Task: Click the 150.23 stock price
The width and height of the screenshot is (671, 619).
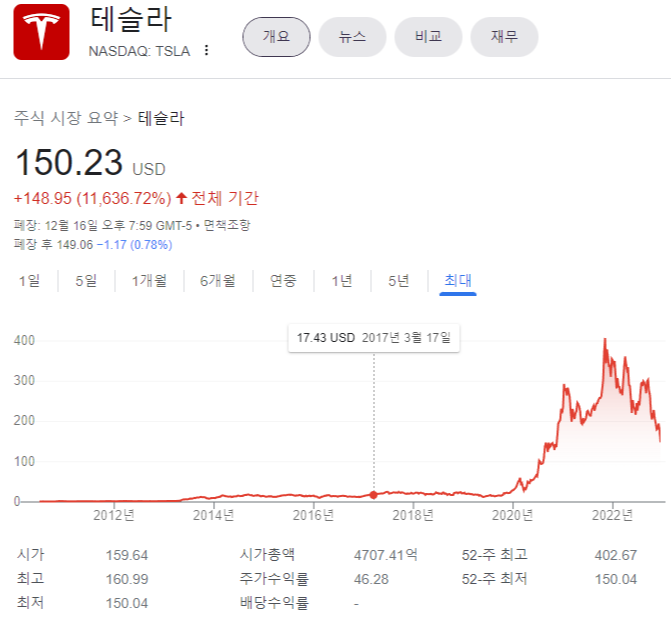Action: (69, 162)
